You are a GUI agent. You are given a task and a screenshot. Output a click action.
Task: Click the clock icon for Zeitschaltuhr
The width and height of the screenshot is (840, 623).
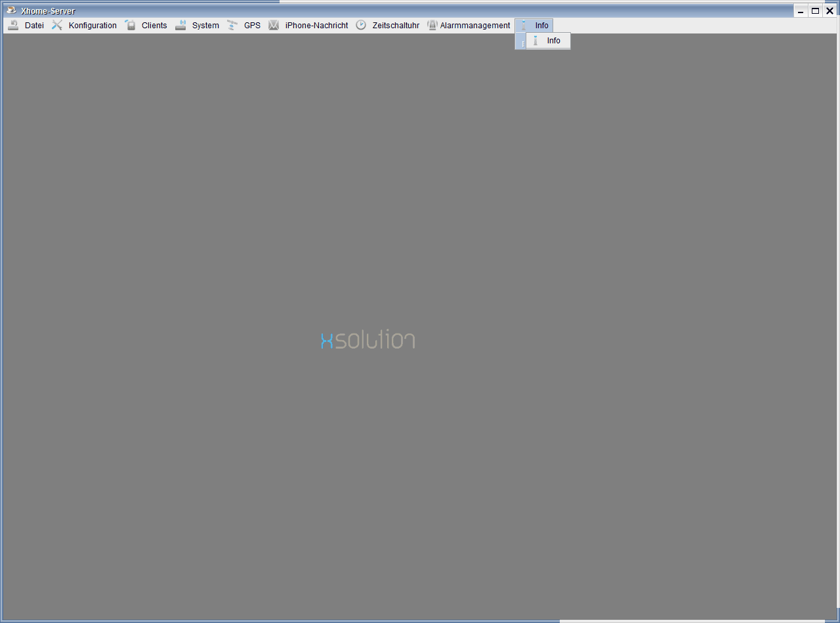click(x=361, y=25)
